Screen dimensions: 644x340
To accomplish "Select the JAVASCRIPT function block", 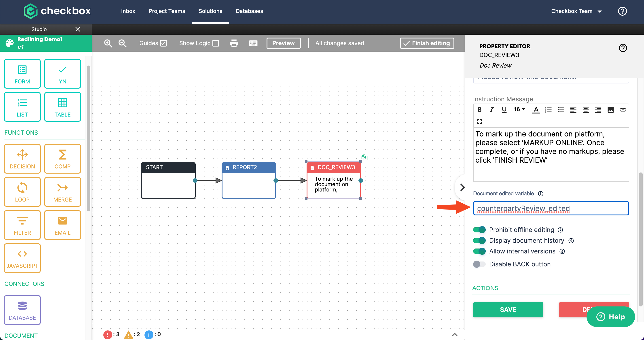I will click(22, 258).
